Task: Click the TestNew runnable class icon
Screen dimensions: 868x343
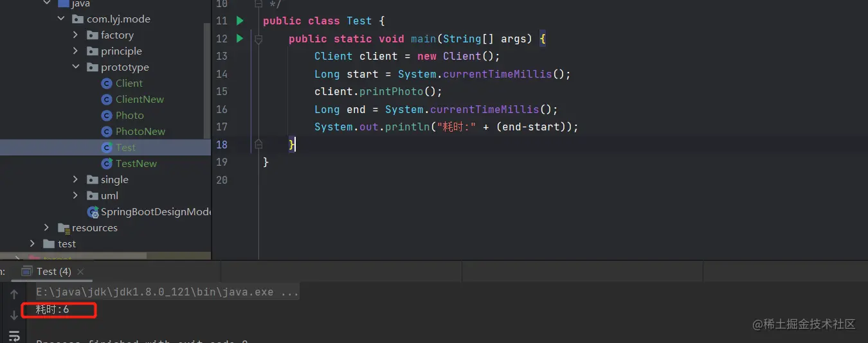Action: [107, 163]
